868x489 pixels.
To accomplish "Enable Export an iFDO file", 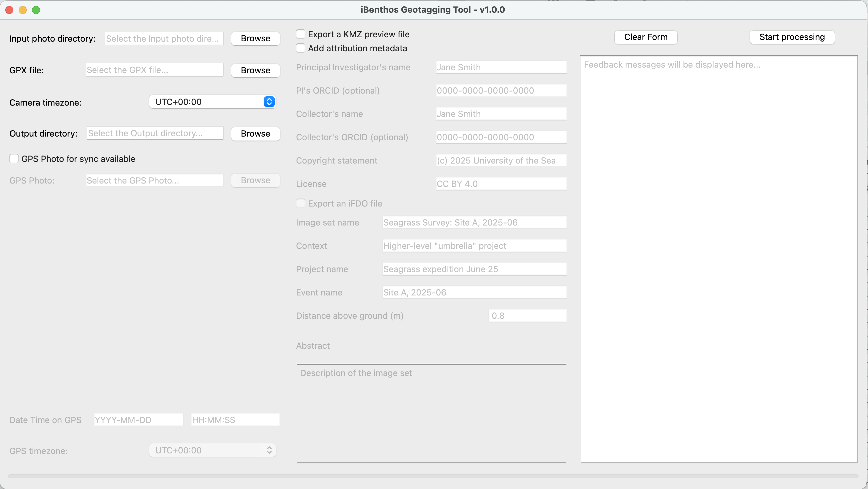I will point(301,203).
